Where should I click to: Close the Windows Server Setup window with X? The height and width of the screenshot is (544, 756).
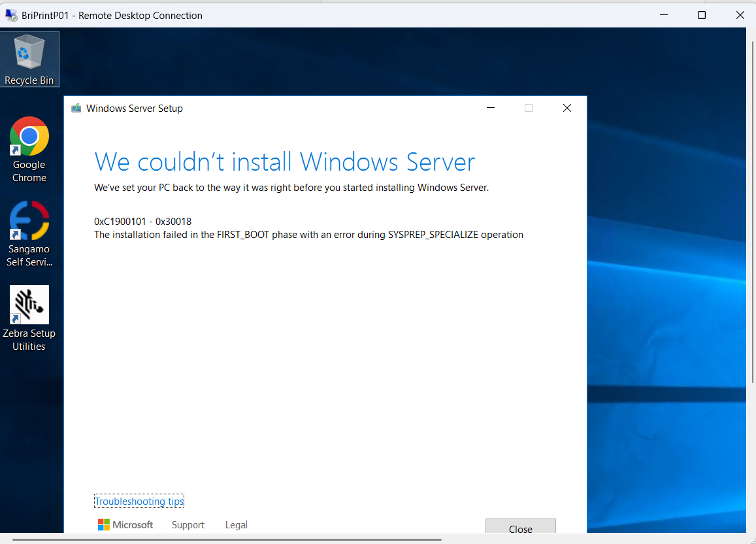click(567, 108)
